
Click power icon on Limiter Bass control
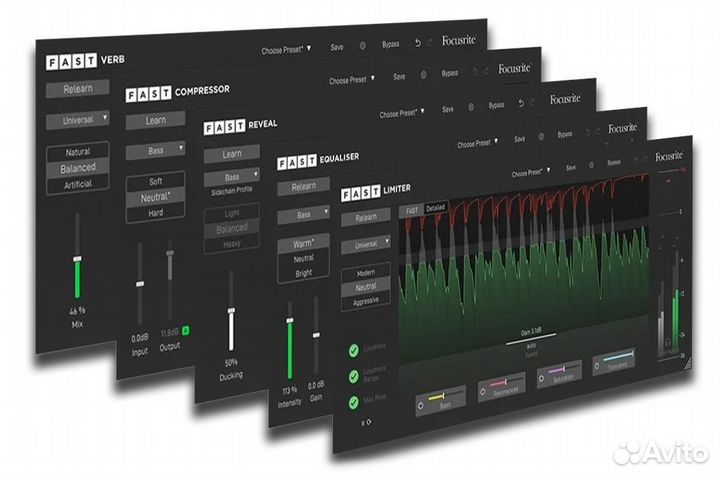pos(421,406)
